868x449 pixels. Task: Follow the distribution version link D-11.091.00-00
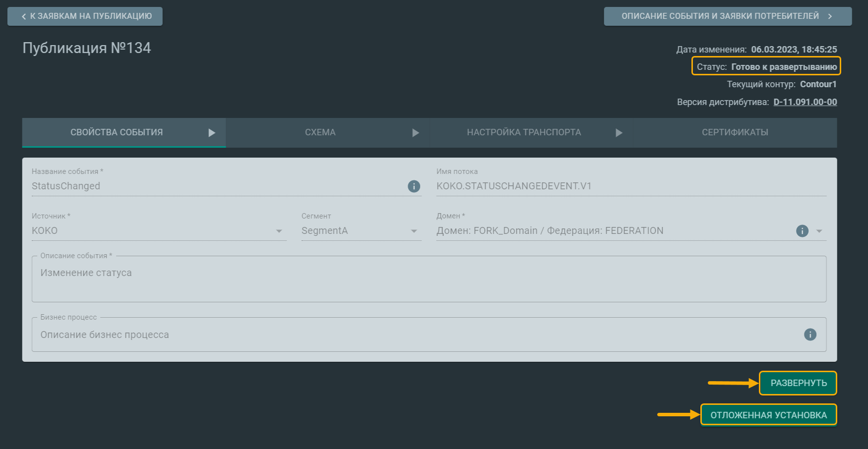point(805,102)
